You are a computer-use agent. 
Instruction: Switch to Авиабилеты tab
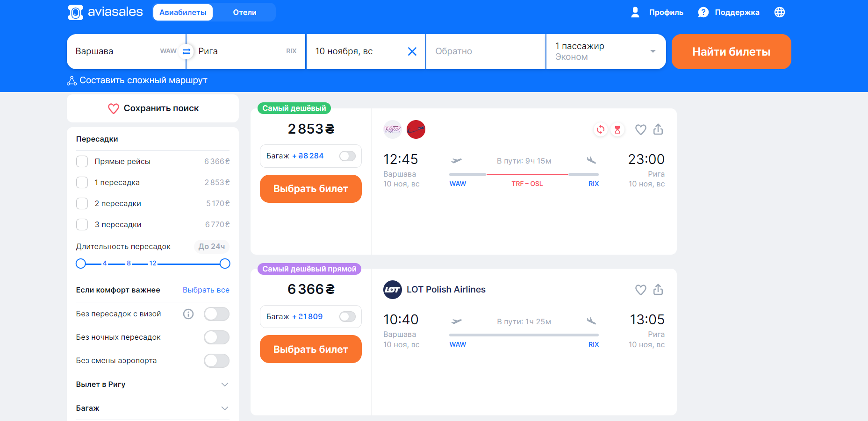pos(183,13)
